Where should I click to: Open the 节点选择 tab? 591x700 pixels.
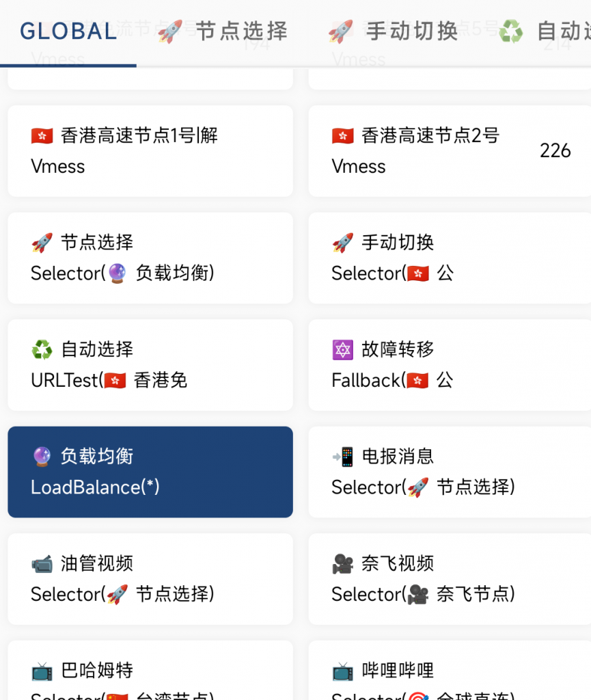point(223,31)
